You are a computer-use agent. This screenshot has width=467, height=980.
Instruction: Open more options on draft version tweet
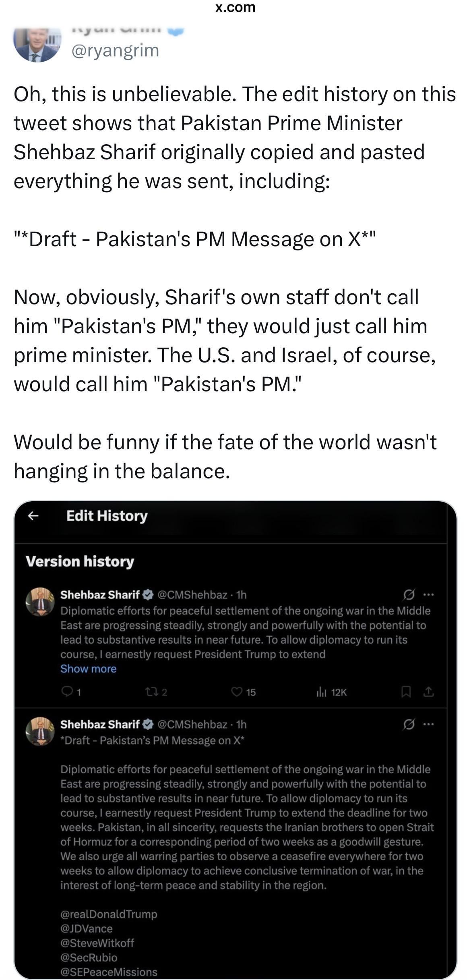pos(429,724)
